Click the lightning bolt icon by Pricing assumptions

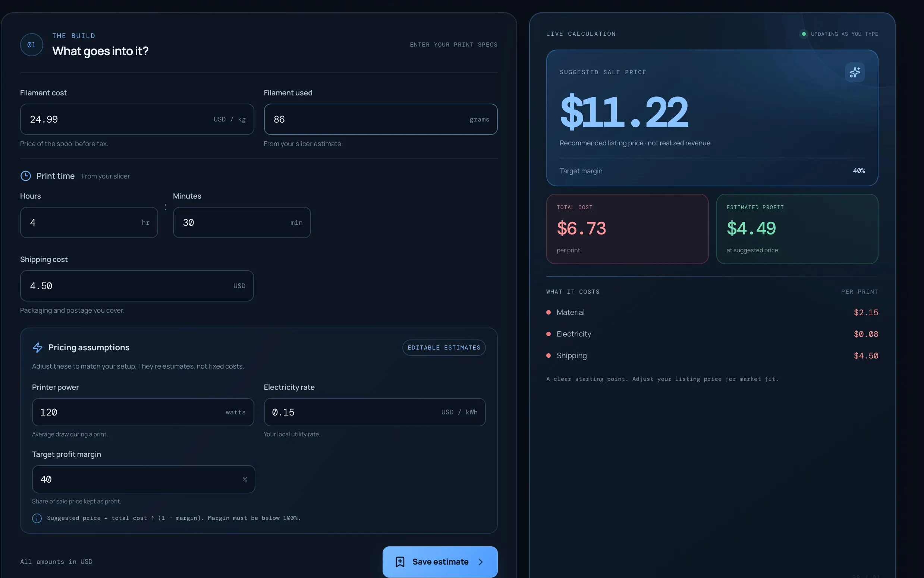coord(38,347)
